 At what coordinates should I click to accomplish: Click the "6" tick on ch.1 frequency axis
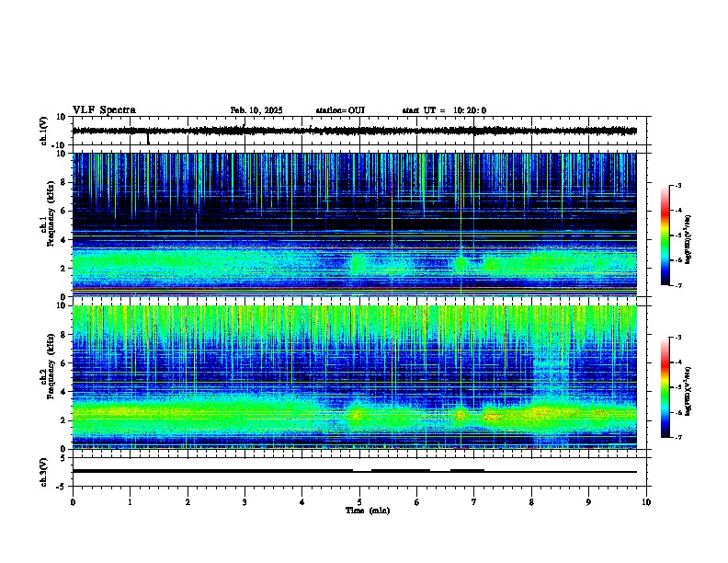click(64, 211)
